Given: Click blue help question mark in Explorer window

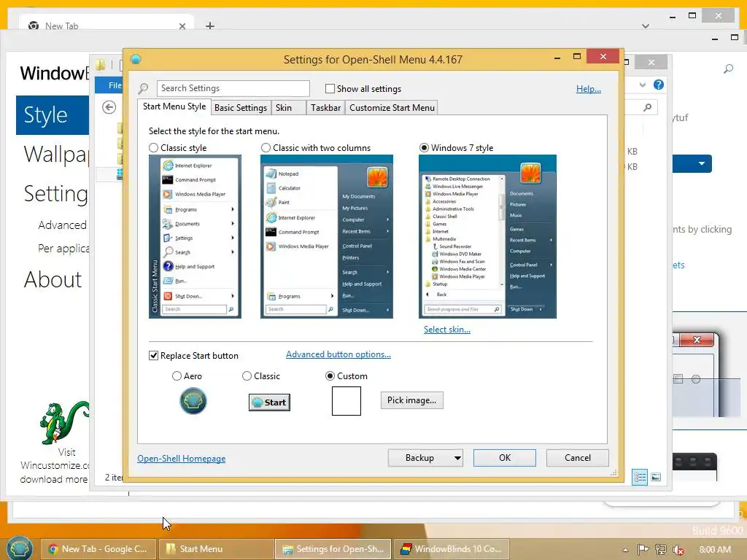Looking at the screenshot, I should tap(659, 85).
